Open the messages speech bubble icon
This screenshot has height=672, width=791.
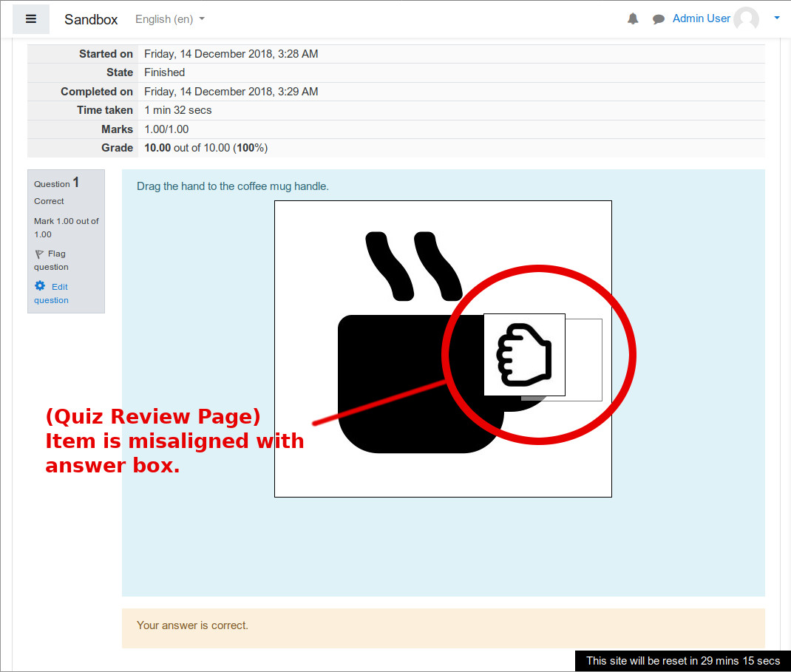659,19
